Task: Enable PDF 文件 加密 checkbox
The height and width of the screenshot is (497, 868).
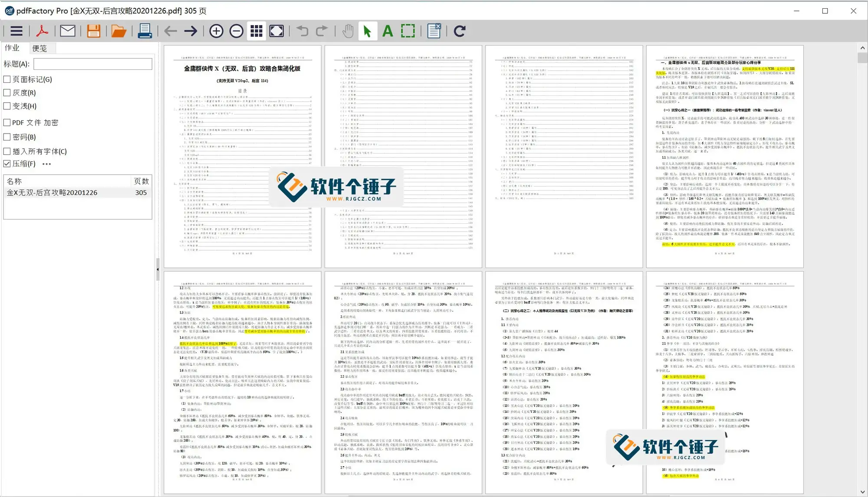Action: pyautogui.click(x=7, y=123)
